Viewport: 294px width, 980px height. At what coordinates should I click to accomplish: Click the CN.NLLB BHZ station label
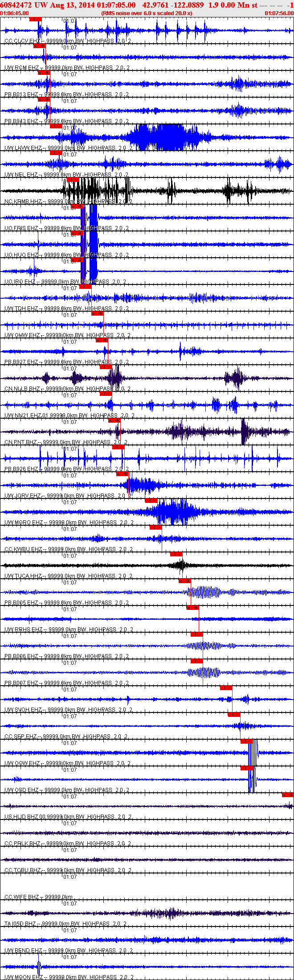click(22, 389)
